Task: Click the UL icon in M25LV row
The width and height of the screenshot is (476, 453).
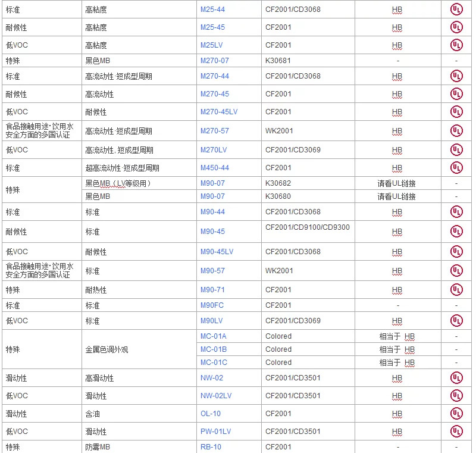Action: (x=456, y=45)
